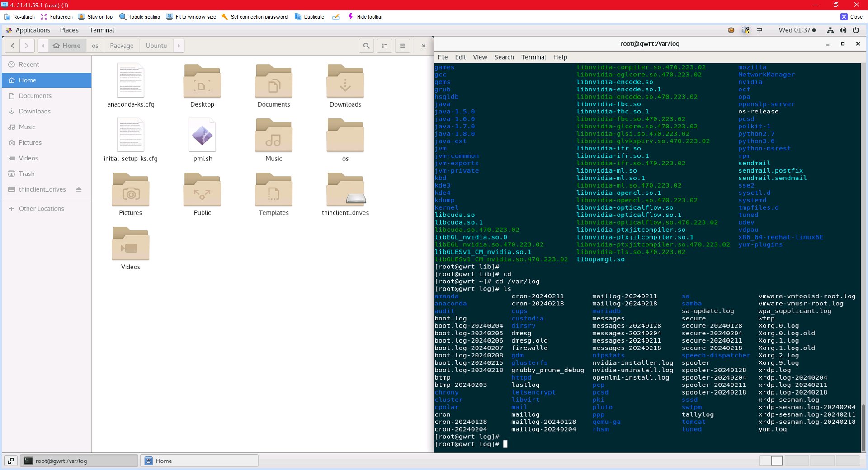
Task: Select the Videos folder icon in file view
Action: [131, 244]
